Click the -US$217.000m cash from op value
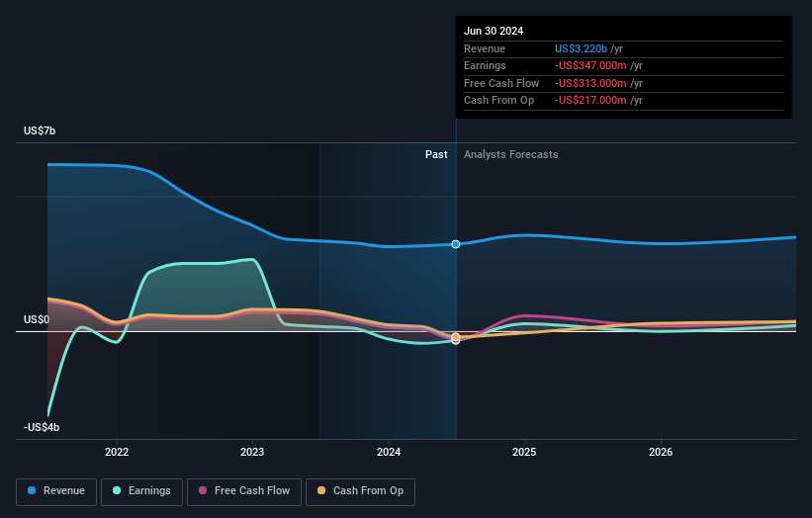Screen dimensions: 812x518 pos(590,101)
